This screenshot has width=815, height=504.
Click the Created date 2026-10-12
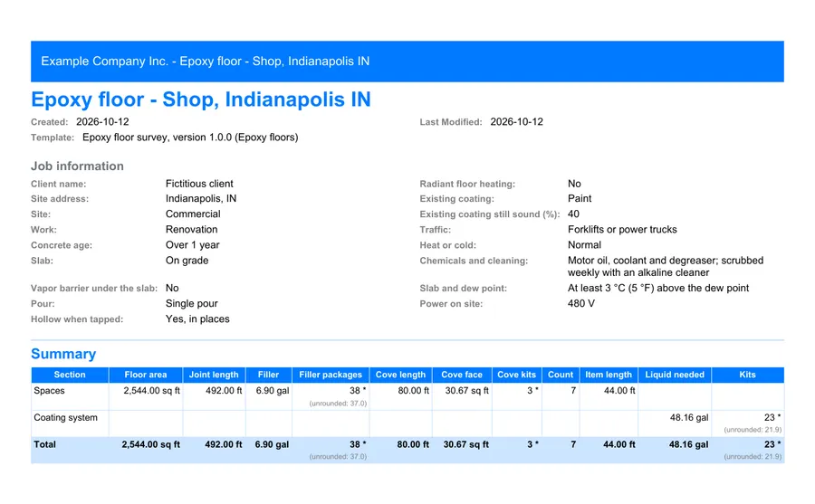(102, 121)
